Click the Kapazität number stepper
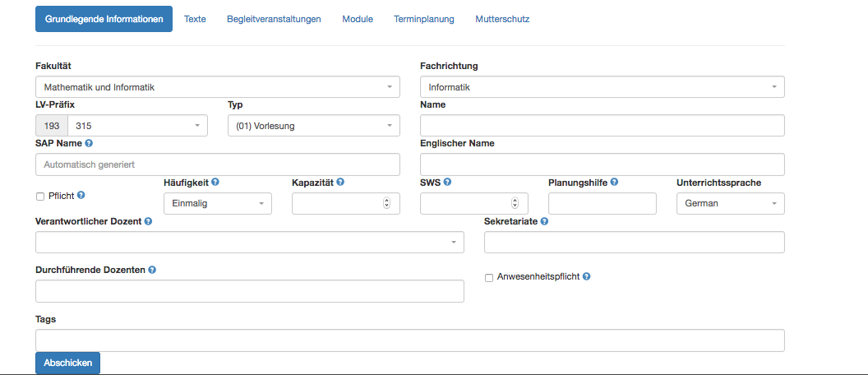 click(x=386, y=203)
